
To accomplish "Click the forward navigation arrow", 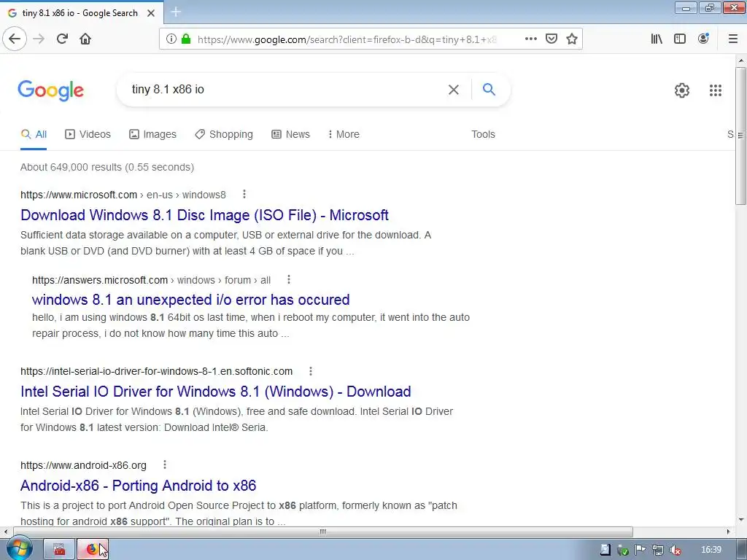I will [39, 39].
